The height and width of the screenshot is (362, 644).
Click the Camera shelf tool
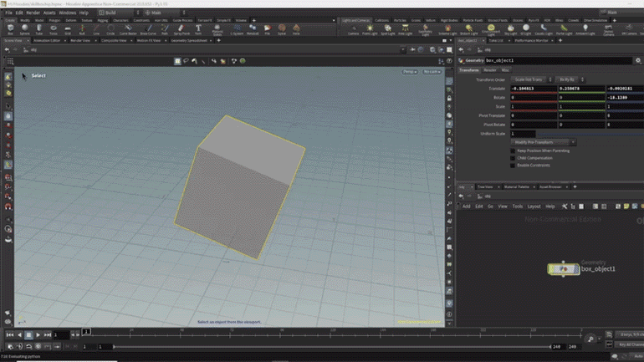353,29
